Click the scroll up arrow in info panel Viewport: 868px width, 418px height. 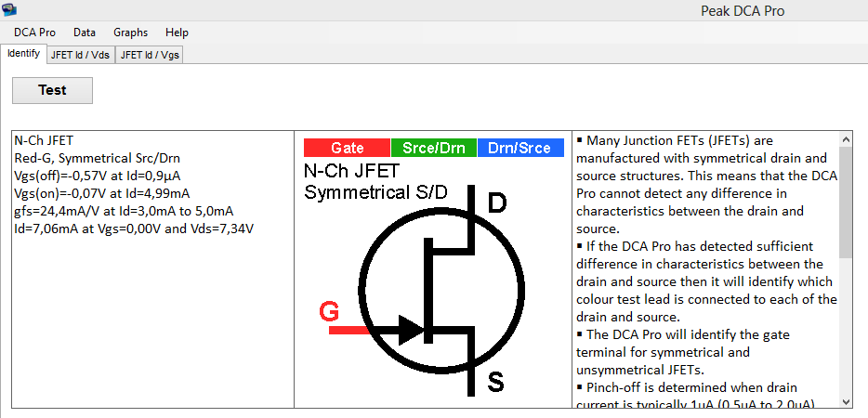846,139
